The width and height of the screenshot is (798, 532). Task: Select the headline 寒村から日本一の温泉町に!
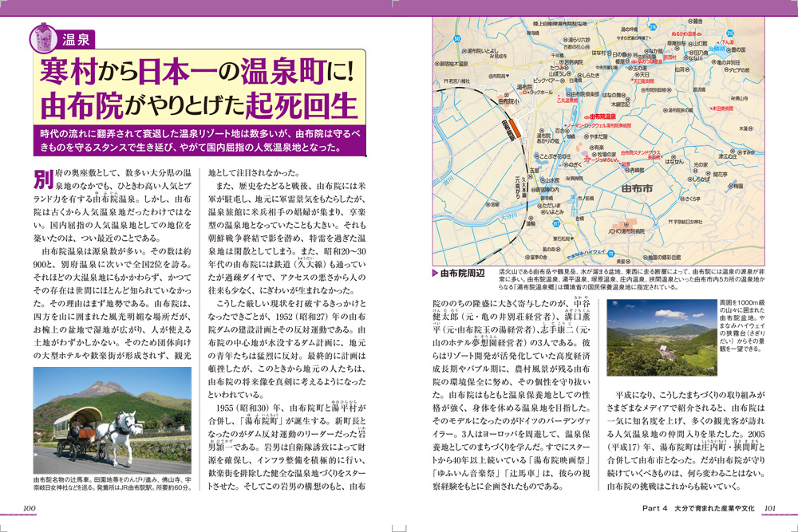197,72
